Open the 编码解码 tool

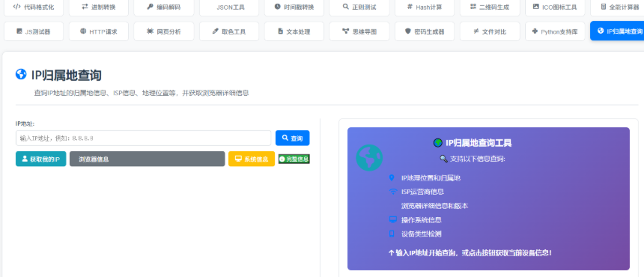tap(164, 7)
